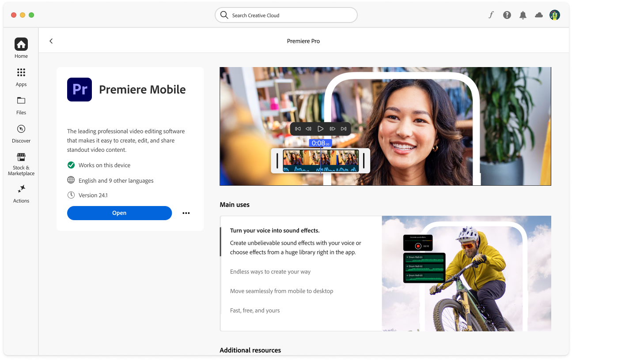Focus the Search Creative Cloud field
This screenshot has width=644, height=360.
(286, 15)
